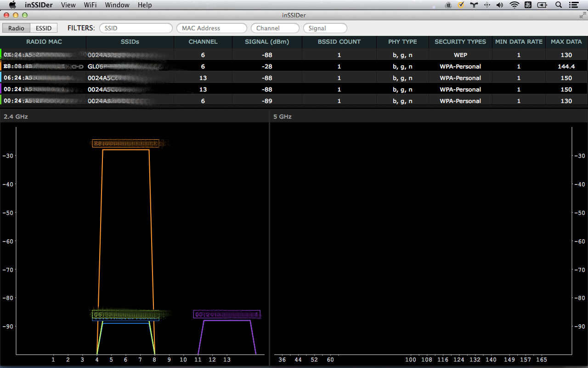Click the 144.4 max data rate cell
588x368 pixels.
click(x=566, y=66)
